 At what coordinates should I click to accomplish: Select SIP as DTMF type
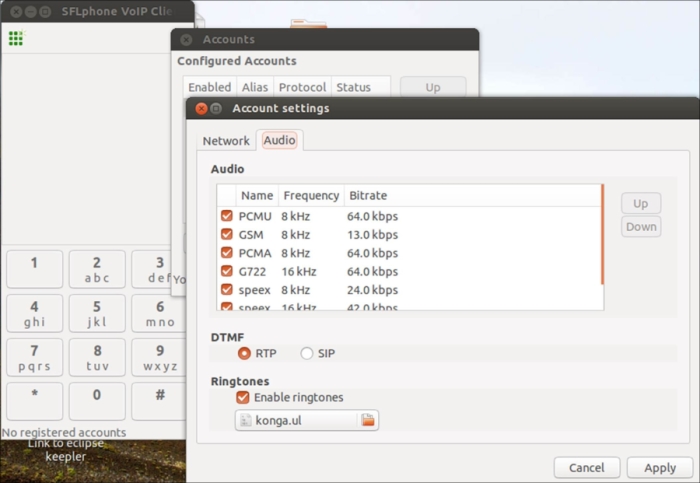pyautogui.click(x=306, y=353)
